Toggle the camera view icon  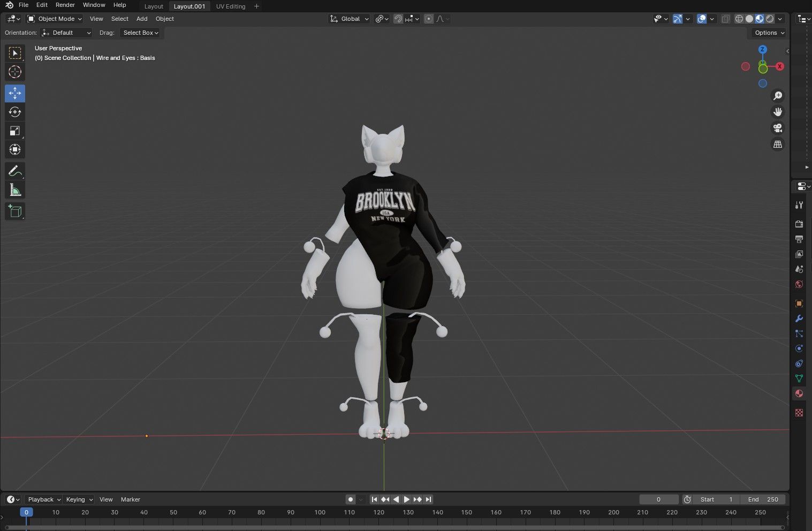tap(778, 128)
